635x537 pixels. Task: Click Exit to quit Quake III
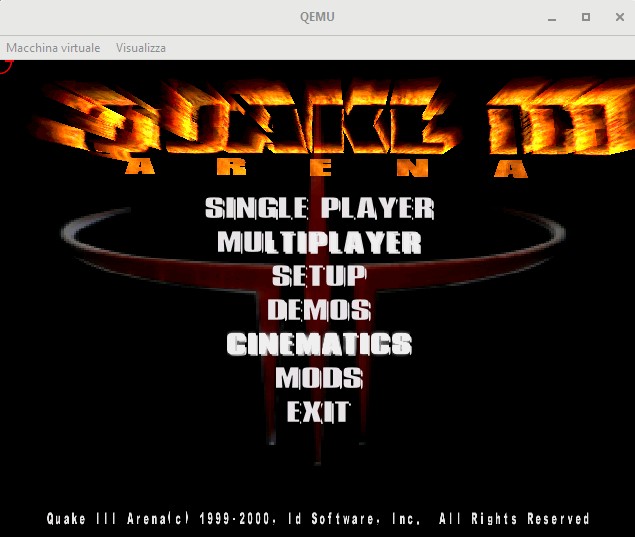tap(319, 411)
